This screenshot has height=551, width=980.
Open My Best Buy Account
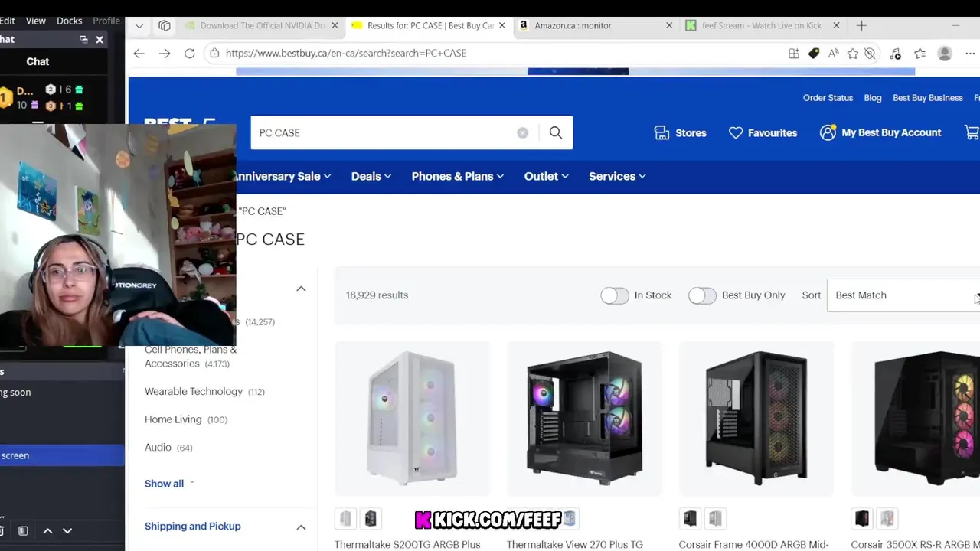[880, 132]
